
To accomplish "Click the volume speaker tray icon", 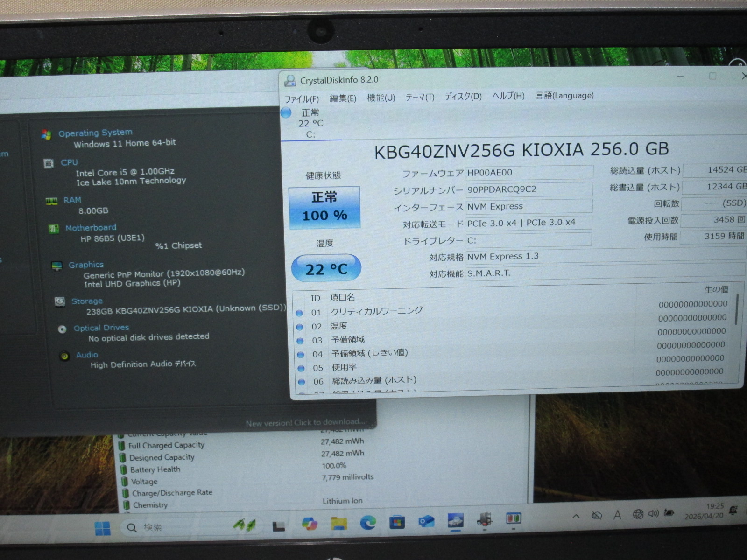I will point(653,514).
